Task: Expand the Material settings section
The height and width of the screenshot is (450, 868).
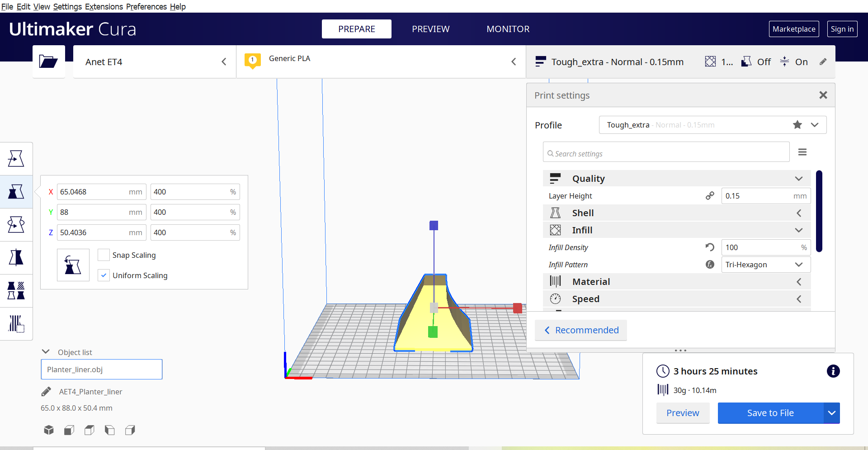Action: (677, 282)
